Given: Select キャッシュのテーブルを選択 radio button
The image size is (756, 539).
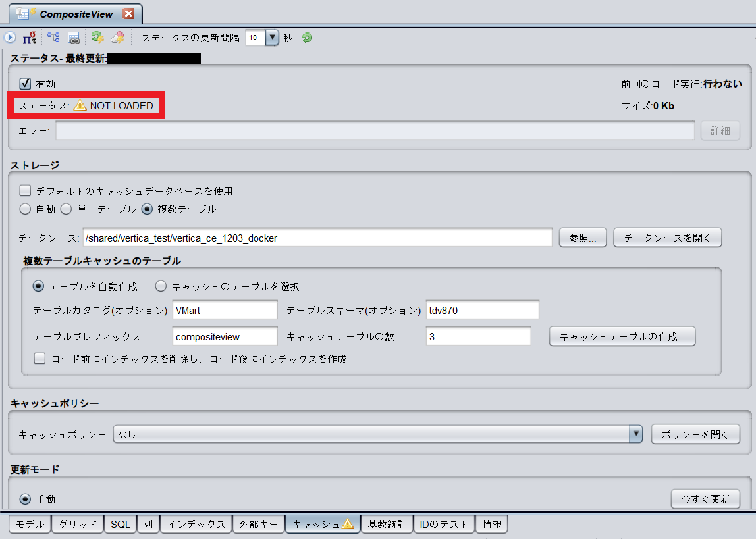Looking at the screenshot, I should pyautogui.click(x=161, y=286).
